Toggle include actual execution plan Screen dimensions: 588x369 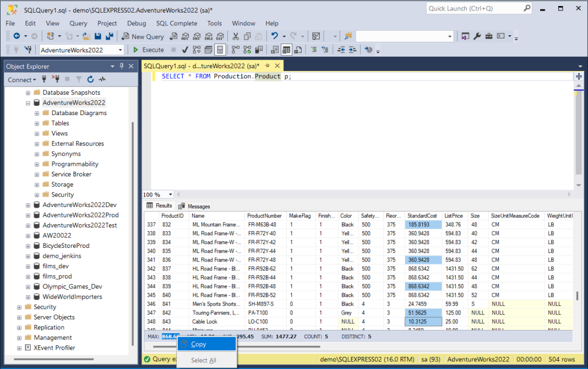coord(235,50)
